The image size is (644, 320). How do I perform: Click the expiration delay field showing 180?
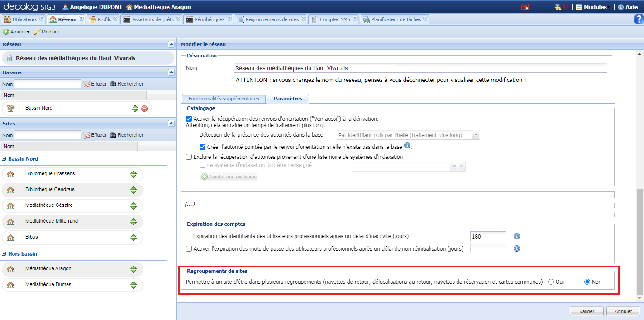pos(488,236)
